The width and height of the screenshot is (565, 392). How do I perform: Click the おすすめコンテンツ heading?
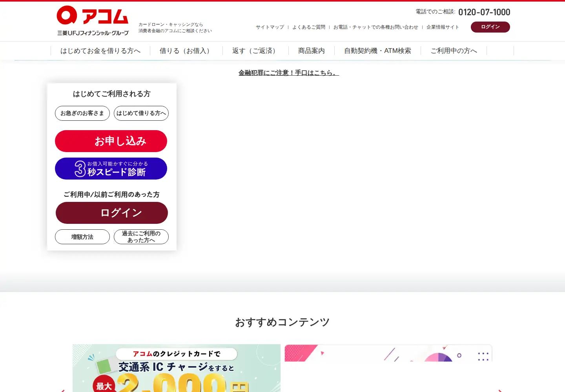click(x=282, y=322)
